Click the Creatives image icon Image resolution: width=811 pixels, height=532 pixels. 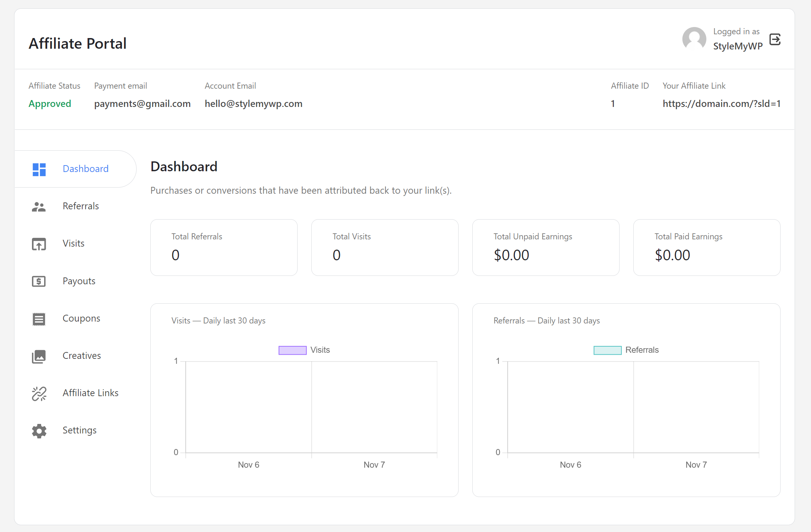point(38,357)
